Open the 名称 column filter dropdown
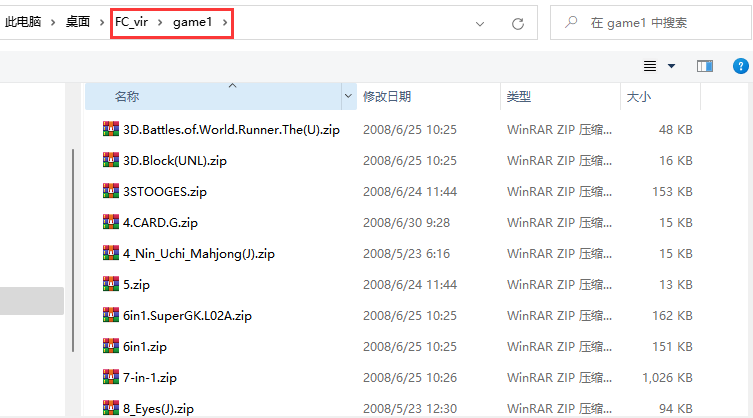 [349, 96]
